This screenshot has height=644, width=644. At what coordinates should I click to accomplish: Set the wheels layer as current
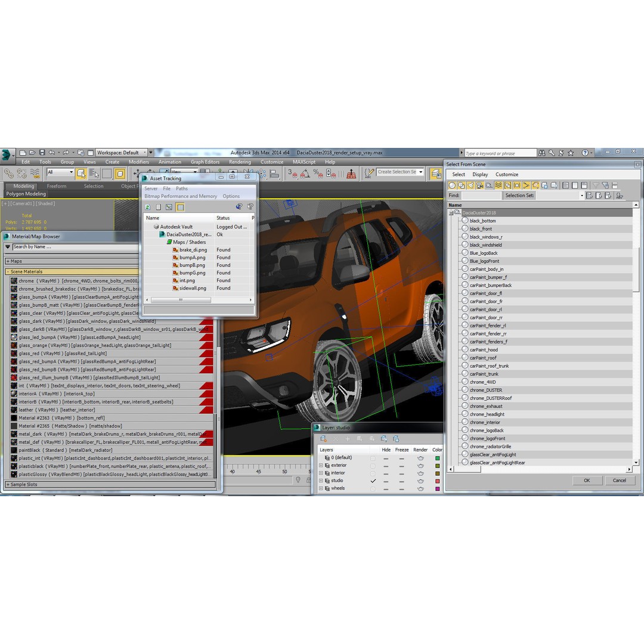click(373, 489)
